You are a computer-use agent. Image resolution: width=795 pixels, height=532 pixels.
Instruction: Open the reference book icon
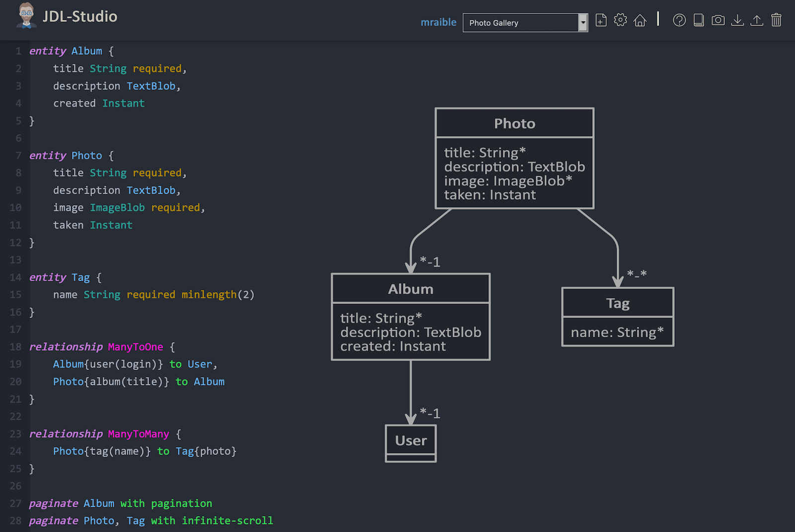(699, 20)
